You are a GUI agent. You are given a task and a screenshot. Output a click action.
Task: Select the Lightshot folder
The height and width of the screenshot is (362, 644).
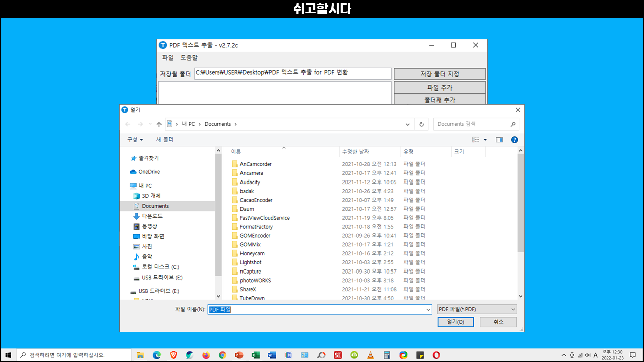tap(251, 262)
